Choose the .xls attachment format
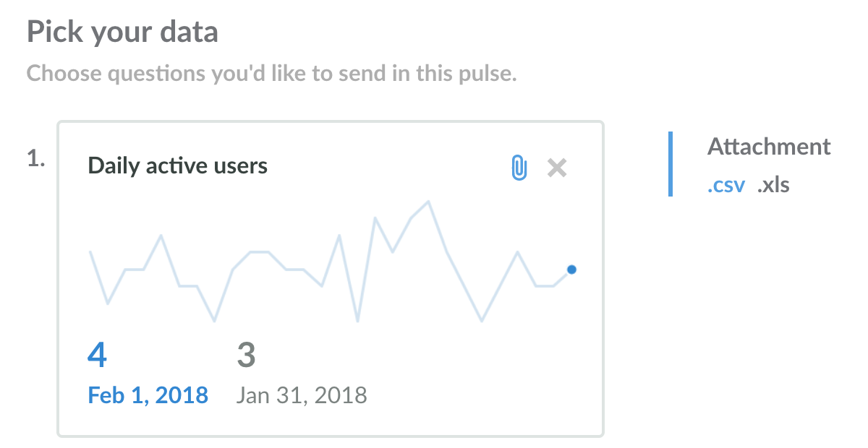The height and width of the screenshot is (448, 868). click(773, 185)
